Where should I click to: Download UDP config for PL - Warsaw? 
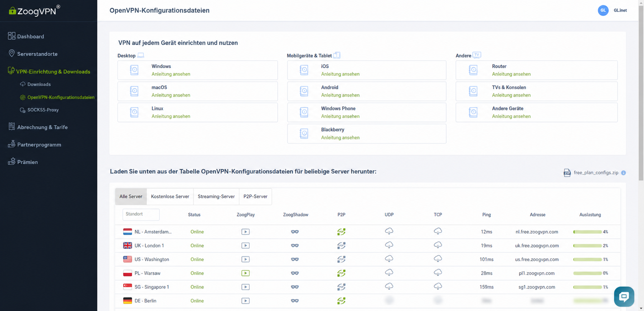(x=389, y=273)
